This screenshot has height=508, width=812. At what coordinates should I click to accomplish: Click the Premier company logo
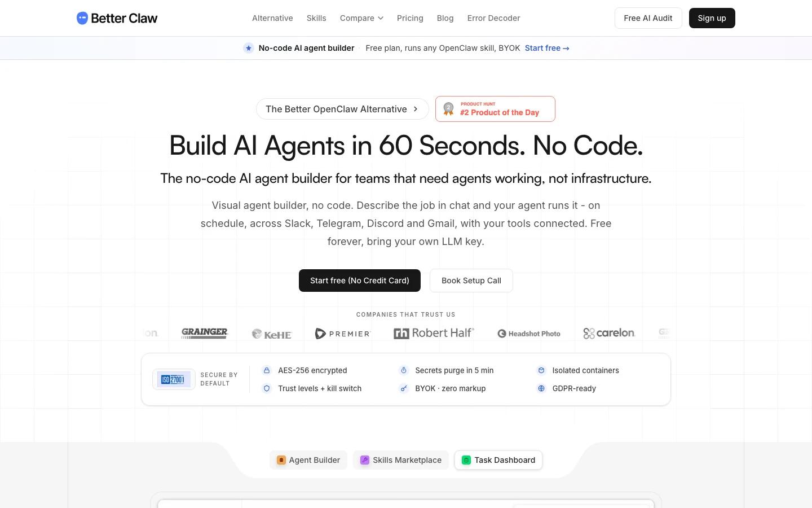point(342,334)
